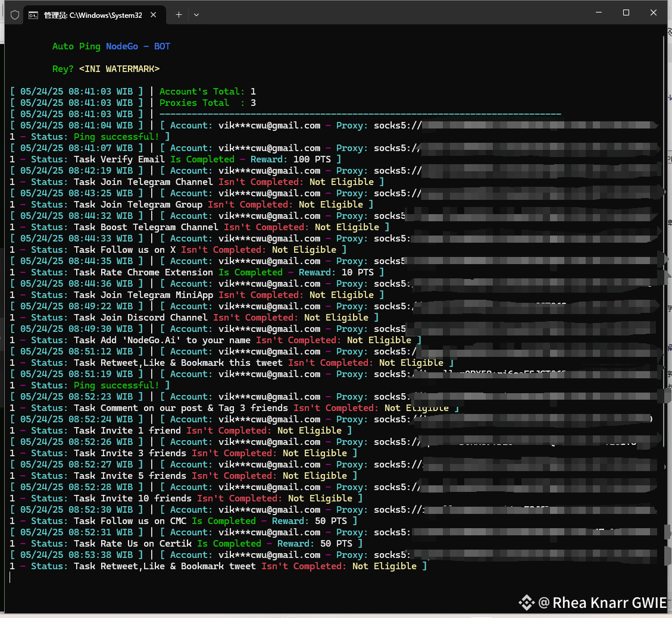Click the 'Task Rate Chrome Extension' status line
The image size is (672, 618).
(197, 272)
